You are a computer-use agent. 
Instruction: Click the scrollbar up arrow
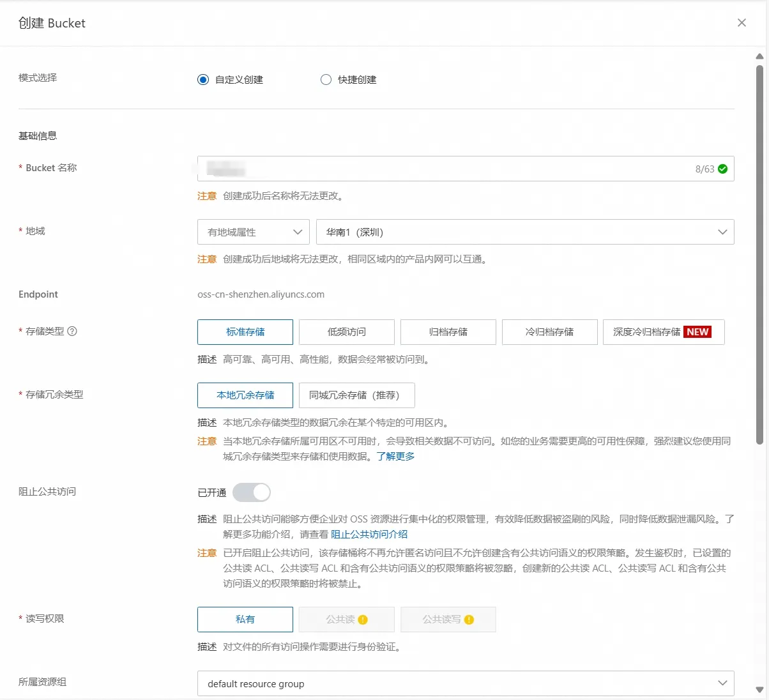pyautogui.click(x=759, y=56)
